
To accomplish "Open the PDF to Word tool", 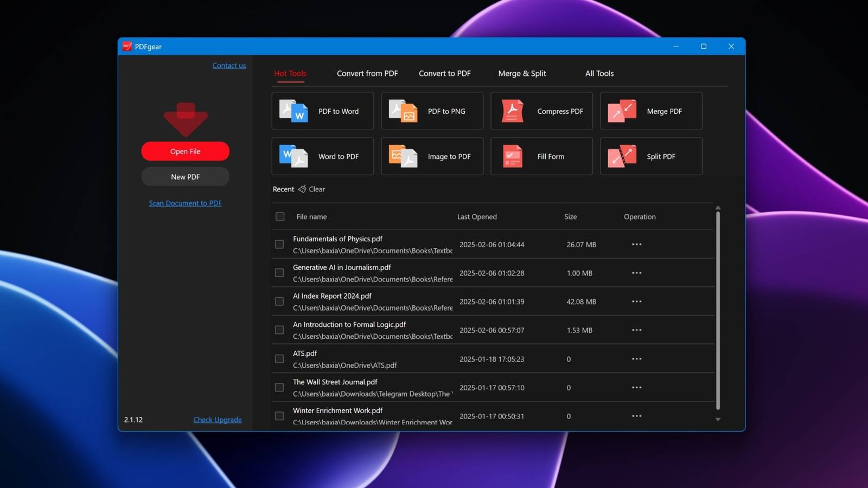I will (x=322, y=111).
